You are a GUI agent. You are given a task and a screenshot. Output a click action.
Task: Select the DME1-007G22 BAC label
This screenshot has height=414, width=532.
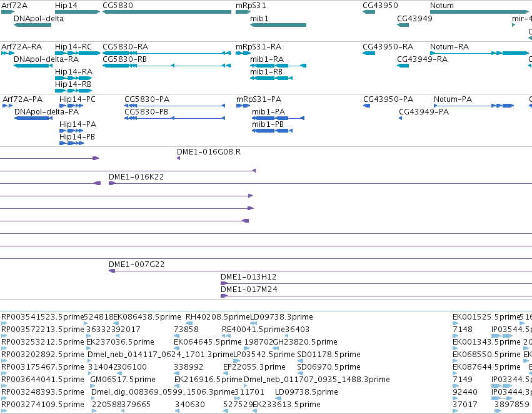point(136,265)
